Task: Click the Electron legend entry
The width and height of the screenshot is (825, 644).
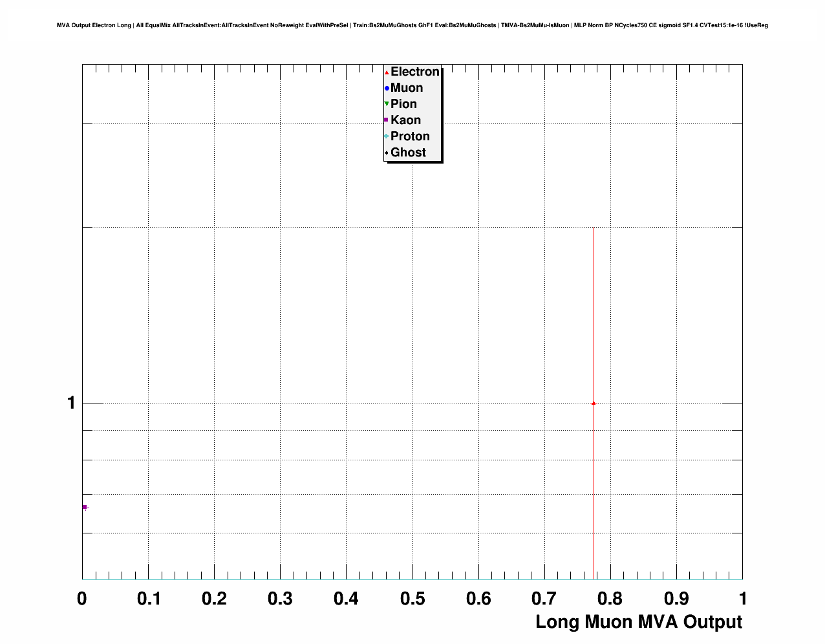Action: click(x=412, y=72)
